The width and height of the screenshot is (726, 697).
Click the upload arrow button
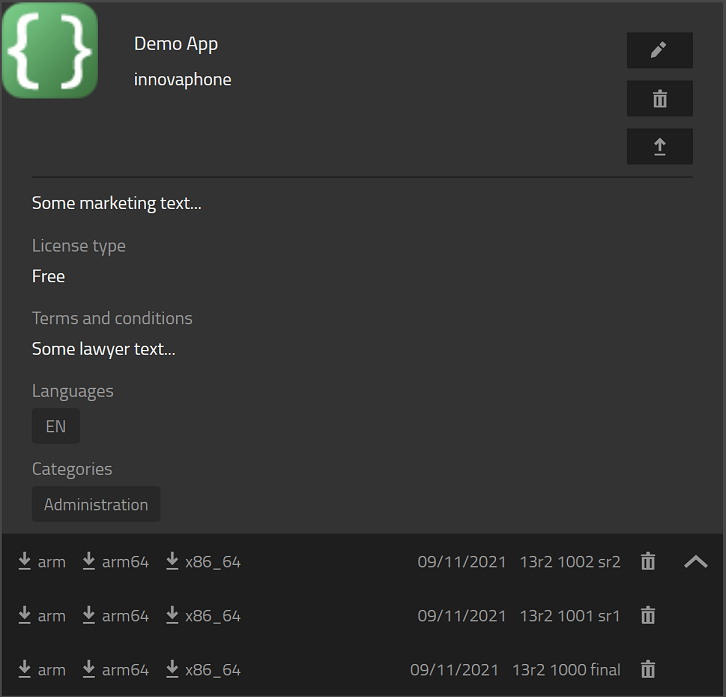(659, 146)
